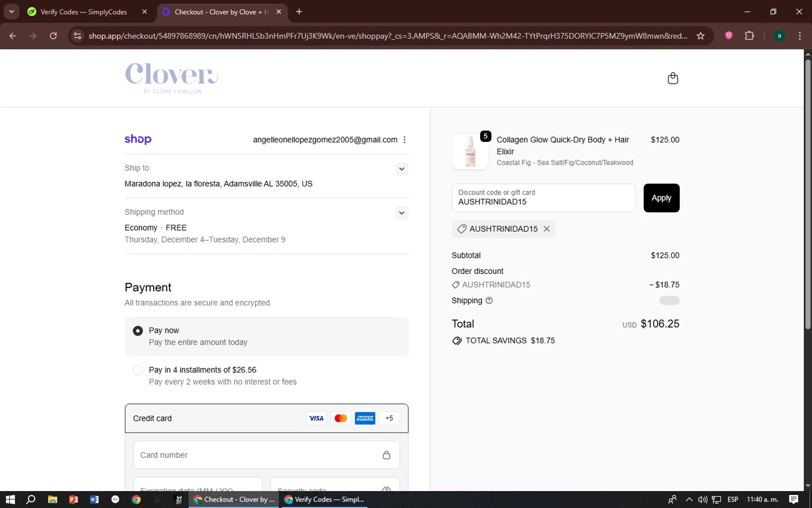Viewport: 812px width, 508px height.
Task: Click the shipping info question mark icon
Action: 489,301
